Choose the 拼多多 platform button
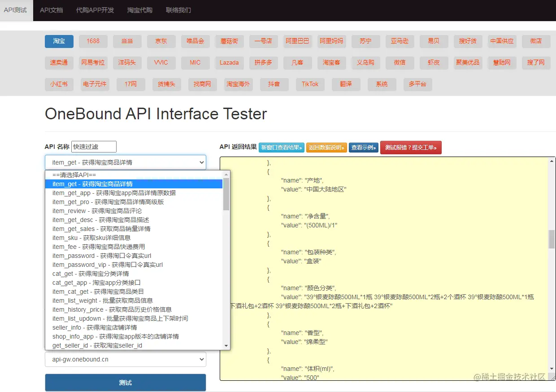 [264, 63]
